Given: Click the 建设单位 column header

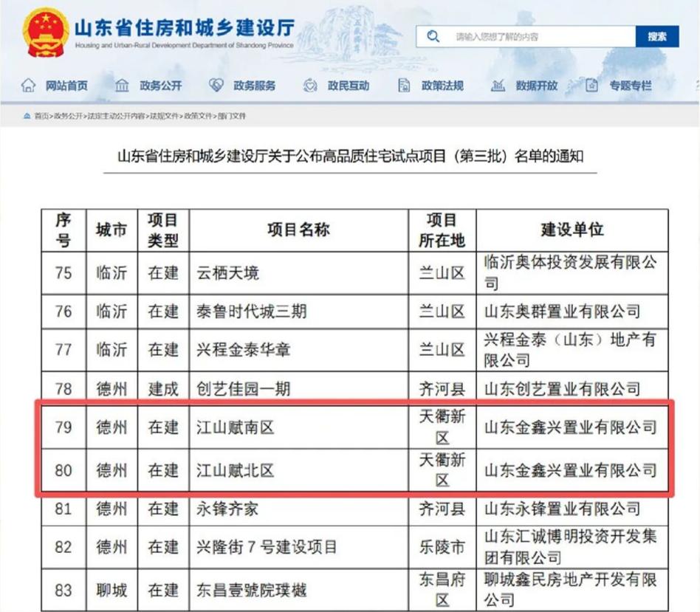Looking at the screenshot, I should pyautogui.click(x=572, y=230).
